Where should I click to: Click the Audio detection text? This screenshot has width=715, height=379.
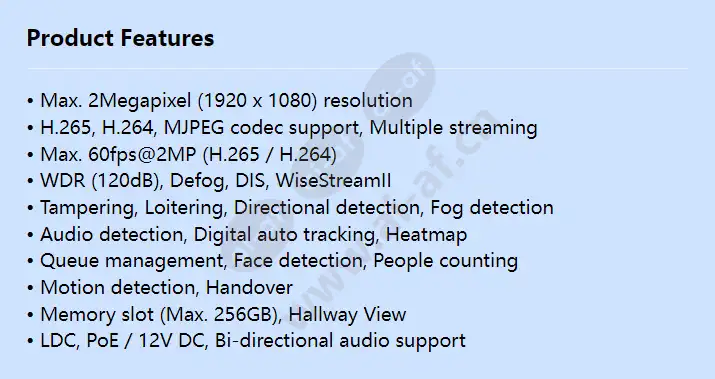tap(112, 234)
